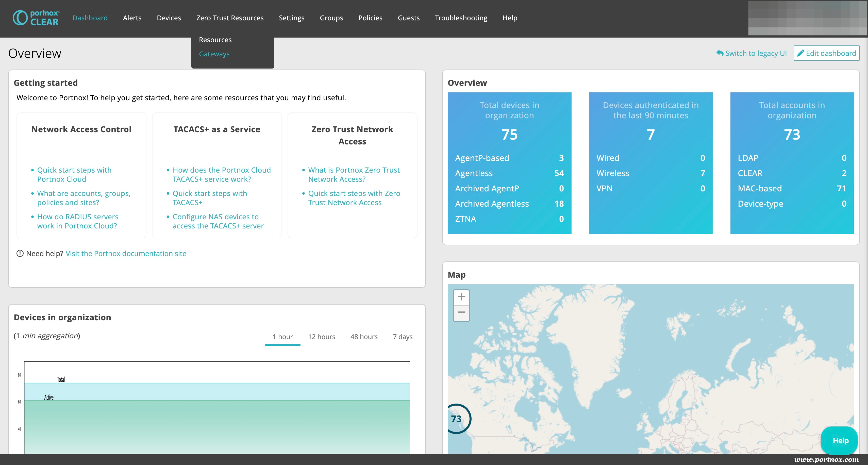The image size is (868, 465).
Task: Open the Groups menu
Action: pyautogui.click(x=331, y=18)
